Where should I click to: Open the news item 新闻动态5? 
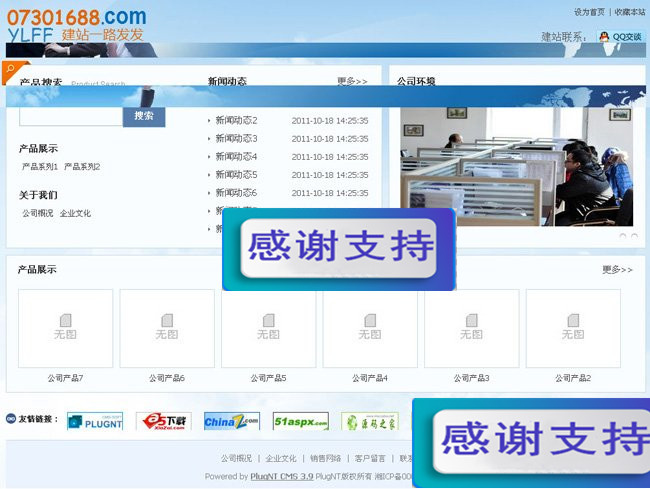point(236,175)
